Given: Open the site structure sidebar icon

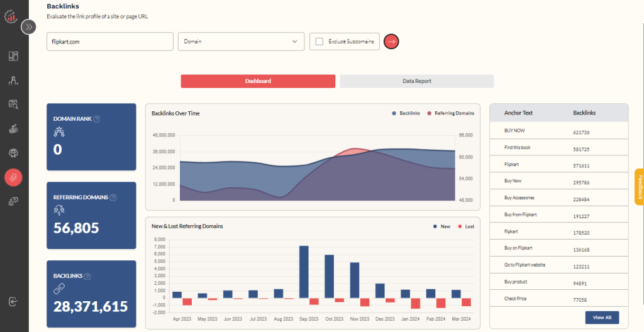Looking at the screenshot, I should 13,80.
